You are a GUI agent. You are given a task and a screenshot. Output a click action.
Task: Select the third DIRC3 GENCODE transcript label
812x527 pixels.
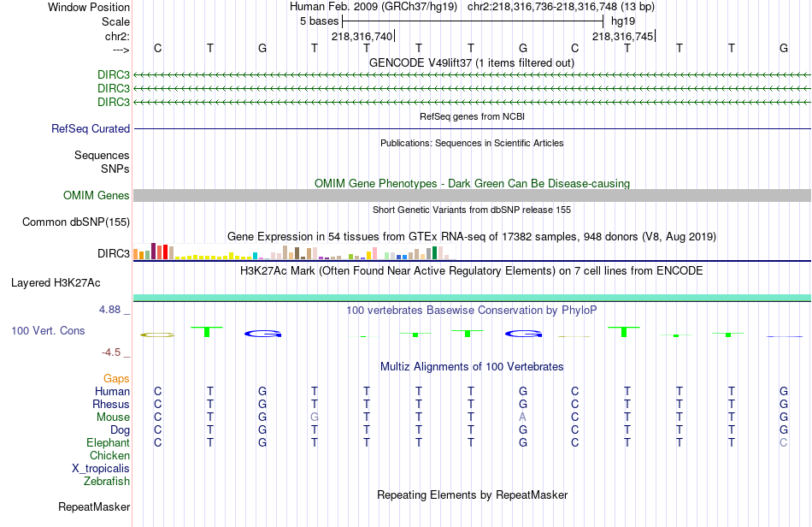(x=114, y=102)
